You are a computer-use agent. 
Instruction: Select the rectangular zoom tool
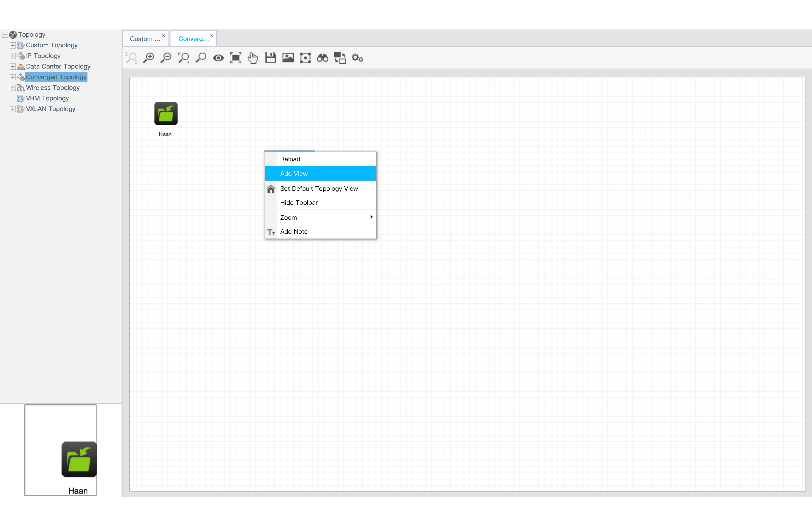tap(183, 58)
